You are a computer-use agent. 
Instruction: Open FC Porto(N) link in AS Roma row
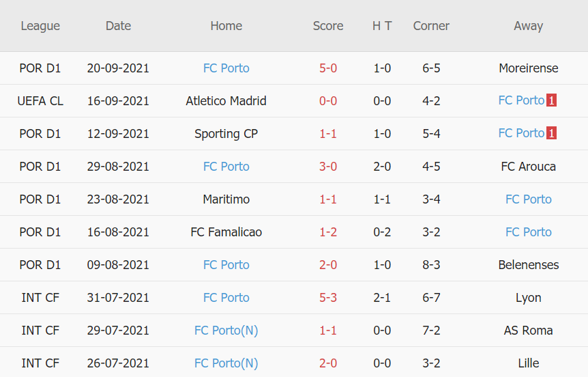coord(226,331)
